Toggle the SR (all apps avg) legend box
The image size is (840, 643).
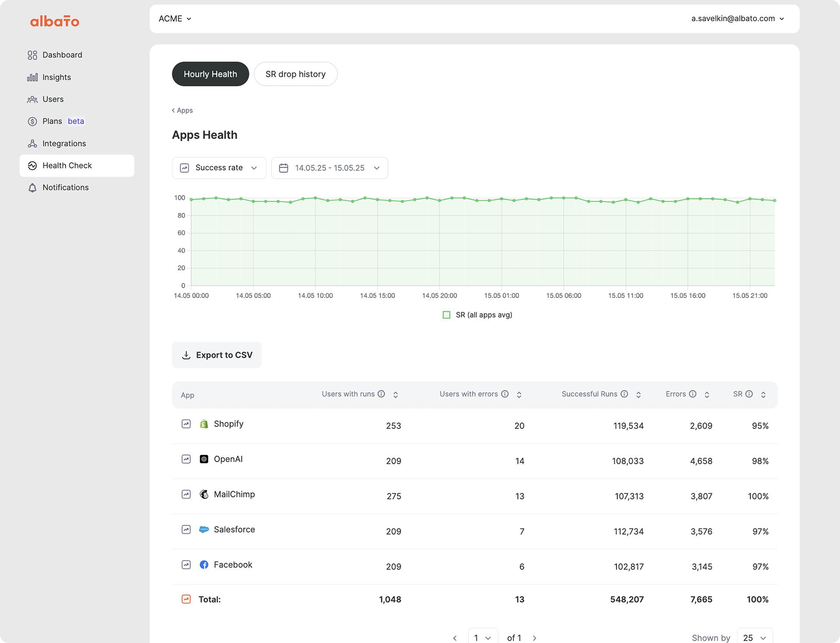446,315
